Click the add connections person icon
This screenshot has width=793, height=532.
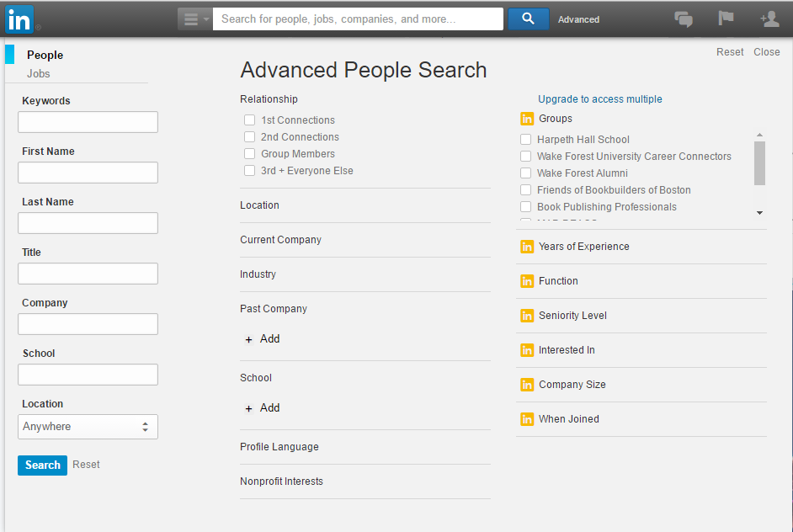(769, 19)
